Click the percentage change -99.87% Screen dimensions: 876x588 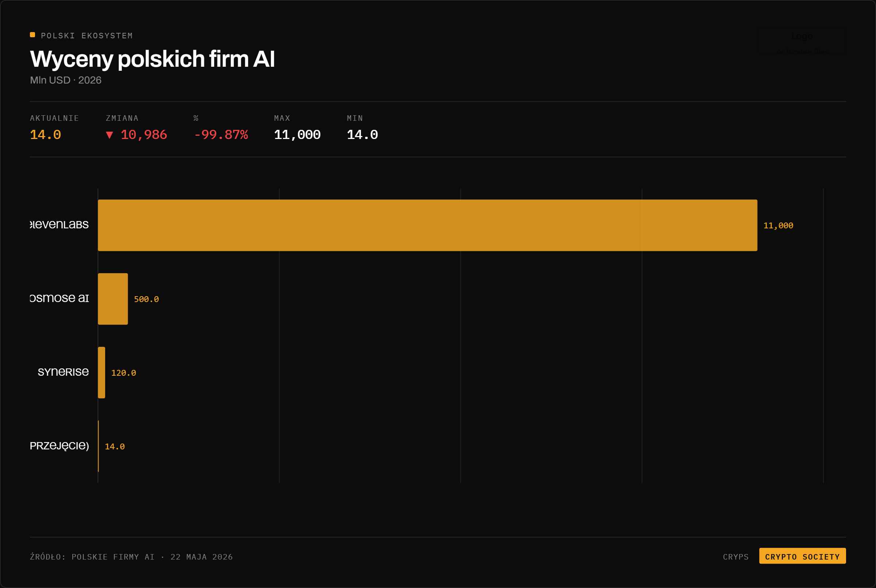pyautogui.click(x=220, y=135)
